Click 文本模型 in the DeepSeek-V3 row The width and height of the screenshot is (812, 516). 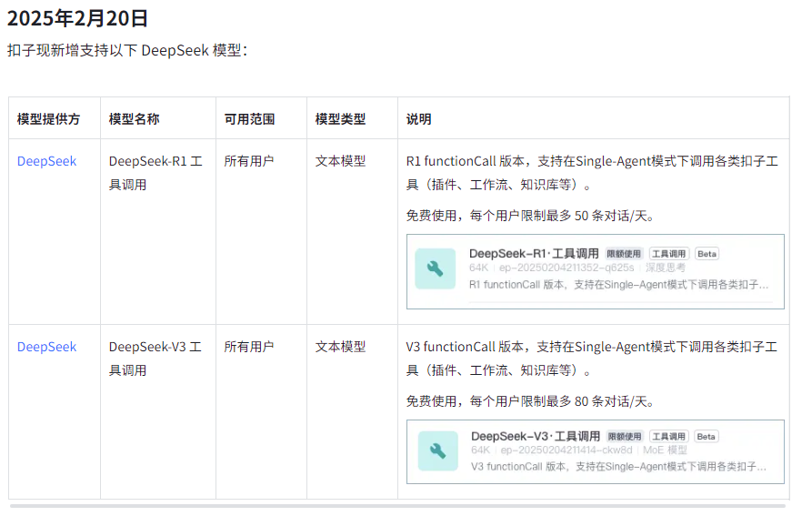coord(341,347)
